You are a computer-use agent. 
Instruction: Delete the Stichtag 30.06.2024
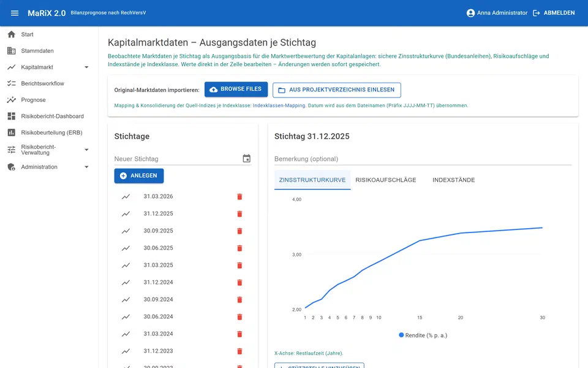239,317
